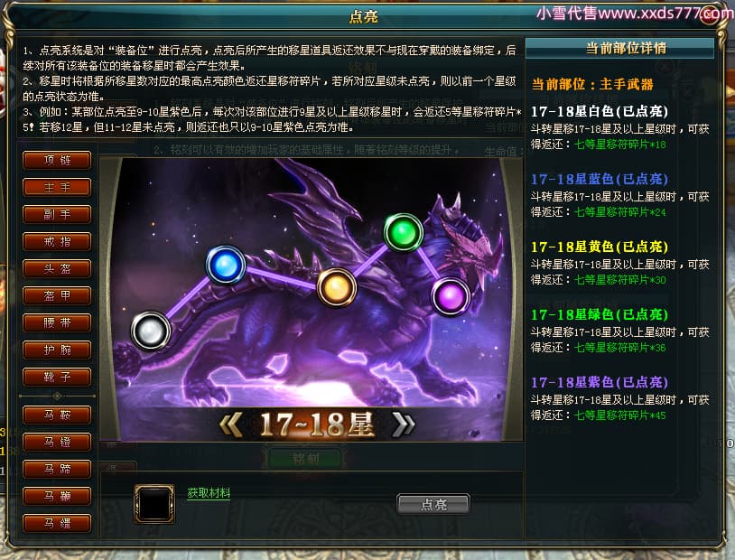Switch to the 副手 equipment slot

[x=57, y=214]
